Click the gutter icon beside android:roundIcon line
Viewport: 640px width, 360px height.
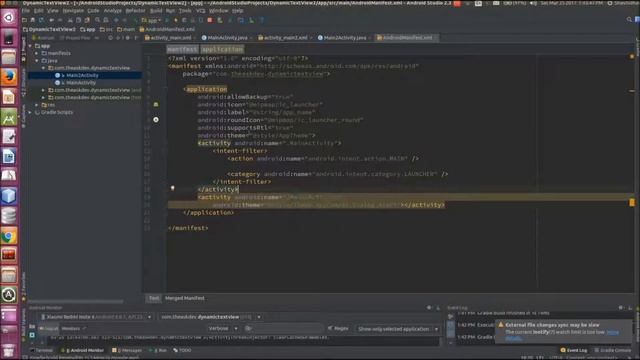click(156, 120)
